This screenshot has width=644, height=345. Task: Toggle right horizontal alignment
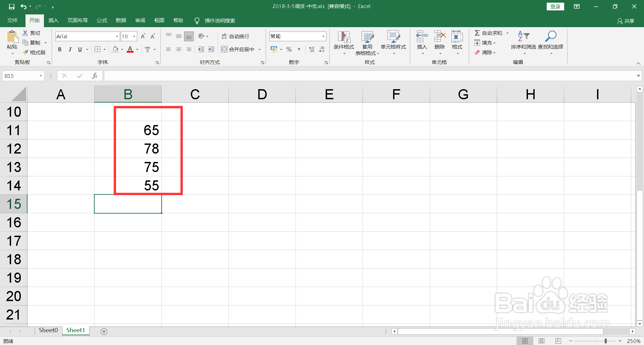(189, 49)
